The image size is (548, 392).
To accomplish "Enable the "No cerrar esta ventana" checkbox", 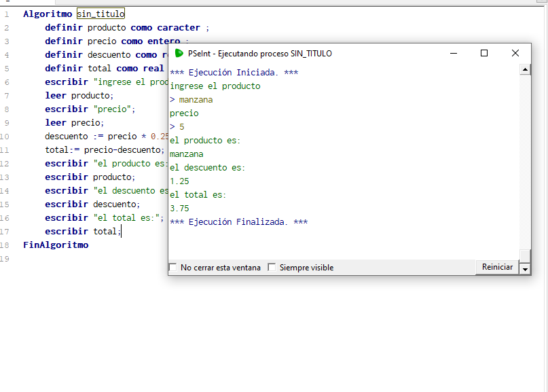I will [172, 268].
